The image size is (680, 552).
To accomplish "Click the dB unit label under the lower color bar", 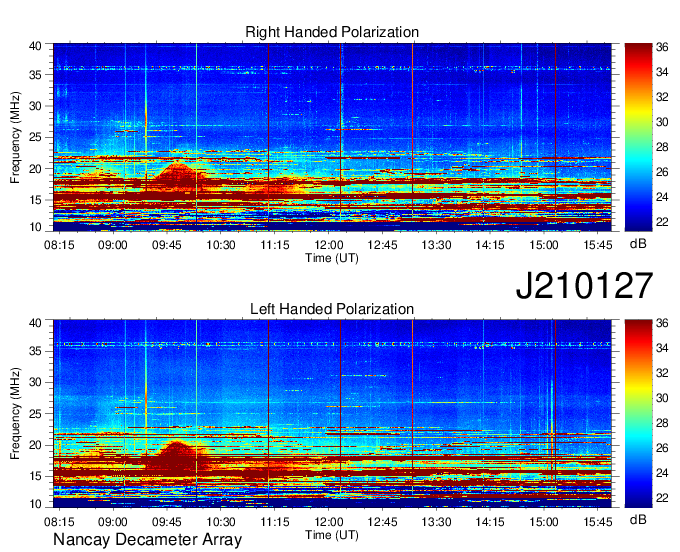I will click(x=638, y=519).
